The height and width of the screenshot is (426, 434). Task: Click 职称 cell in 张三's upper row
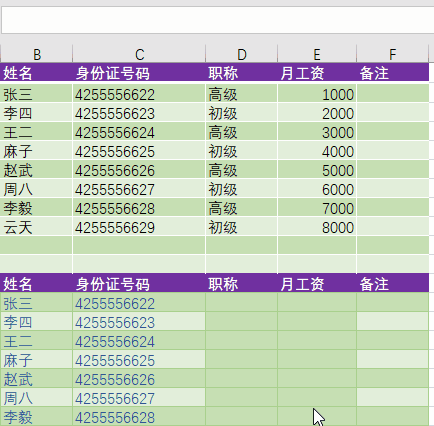(x=242, y=93)
